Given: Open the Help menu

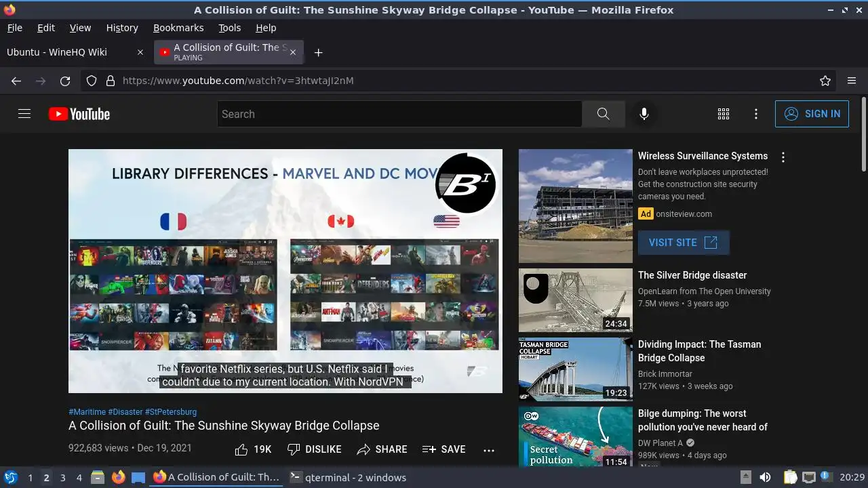Looking at the screenshot, I should tap(266, 28).
